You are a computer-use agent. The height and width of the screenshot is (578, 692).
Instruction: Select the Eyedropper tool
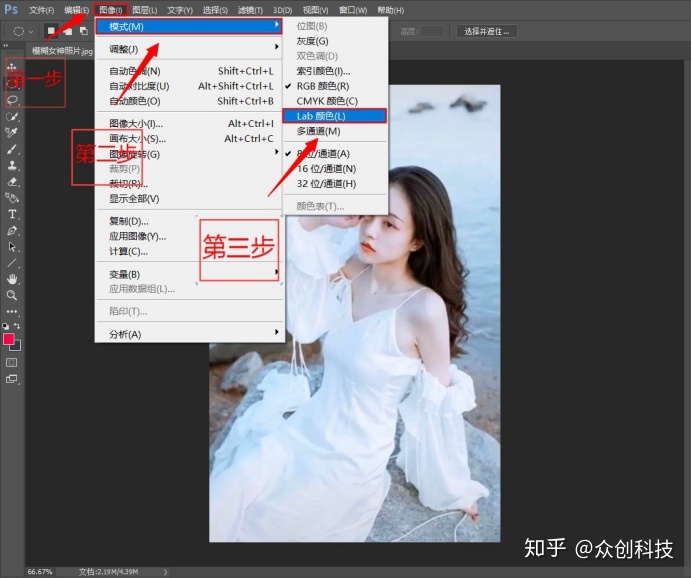coord(12,132)
